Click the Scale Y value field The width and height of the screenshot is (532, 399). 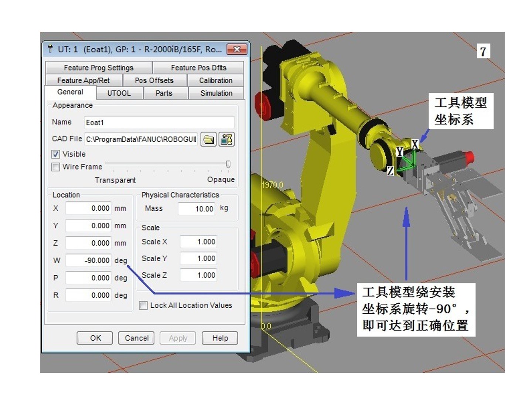198,258
